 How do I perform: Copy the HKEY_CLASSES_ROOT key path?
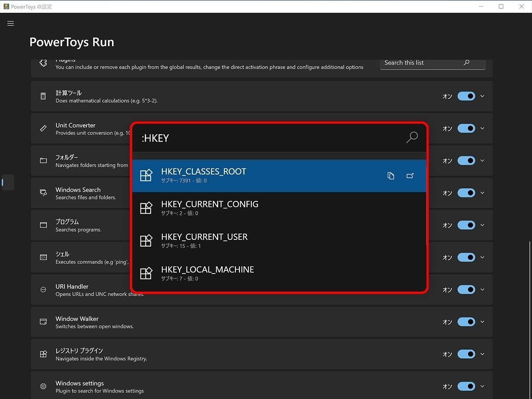coord(391,176)
